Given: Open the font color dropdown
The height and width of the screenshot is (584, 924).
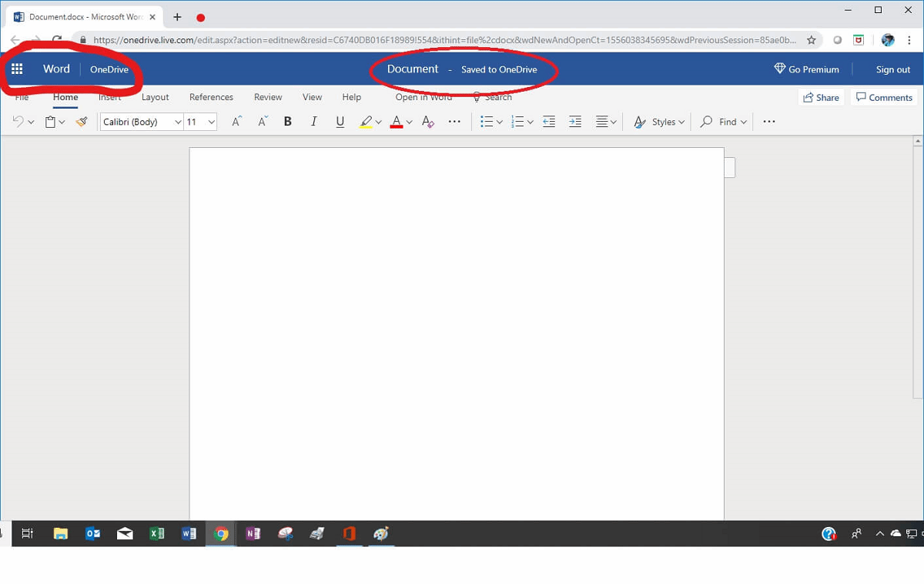Looking at the screenshot, I should pos(408,121).
